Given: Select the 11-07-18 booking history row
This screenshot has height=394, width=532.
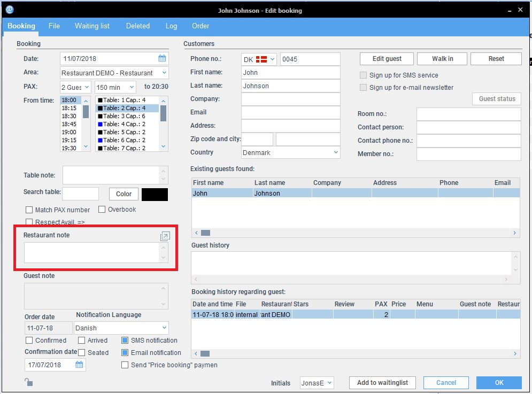Looking at the screenshot, I should [356, 314].
